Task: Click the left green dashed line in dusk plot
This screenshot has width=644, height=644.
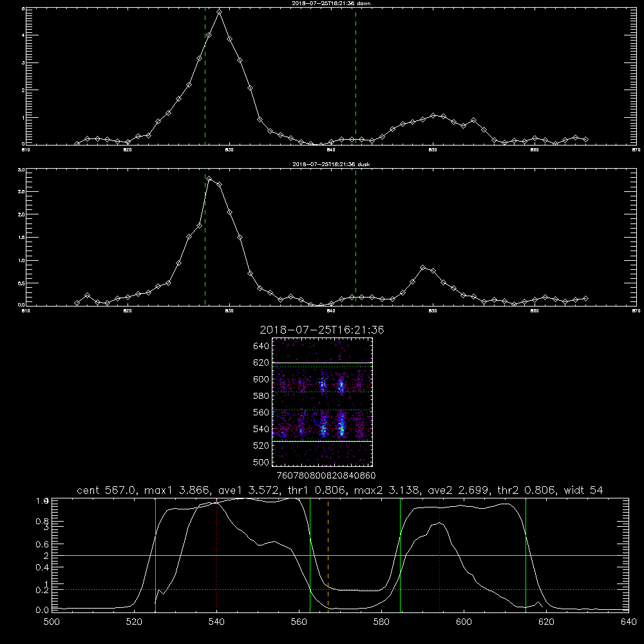Action: [205, 237]
